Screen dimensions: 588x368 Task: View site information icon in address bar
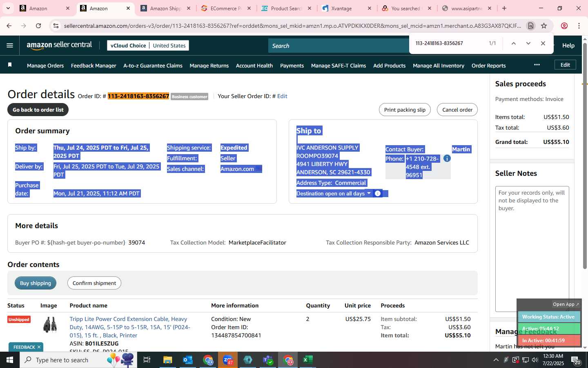tap(56, 26)
